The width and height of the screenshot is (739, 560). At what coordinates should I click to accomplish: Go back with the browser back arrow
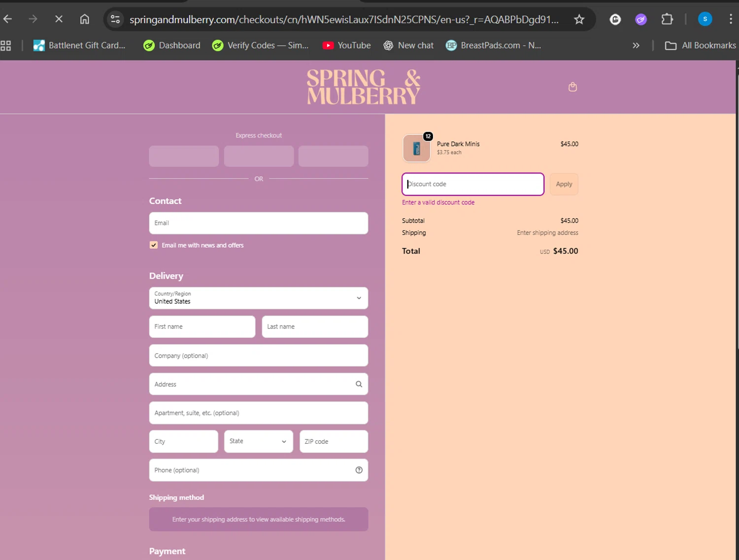[7, 19]
